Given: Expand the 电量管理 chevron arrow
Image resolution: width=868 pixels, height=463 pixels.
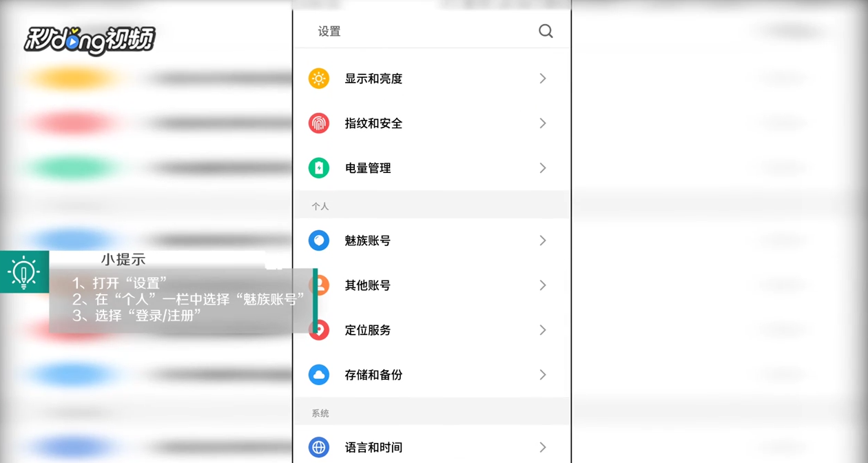Looking at the screenshot, I should (x=543, y=168).
